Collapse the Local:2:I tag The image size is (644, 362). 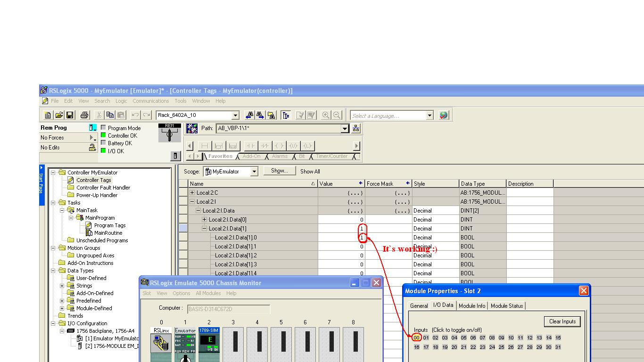[x=192, y=202]
